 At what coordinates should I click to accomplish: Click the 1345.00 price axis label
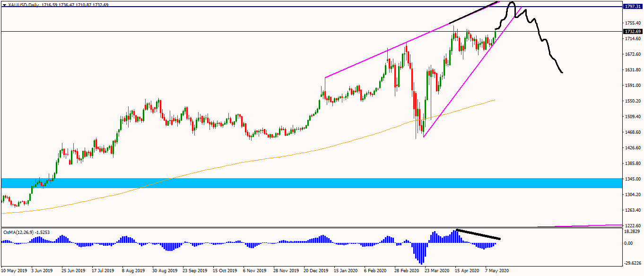pyautogui.click(x=633, y=179)
